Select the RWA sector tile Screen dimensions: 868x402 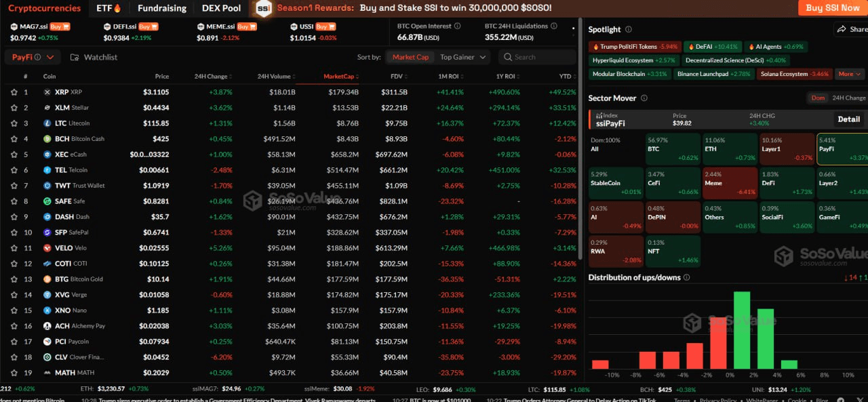point(616,251)
